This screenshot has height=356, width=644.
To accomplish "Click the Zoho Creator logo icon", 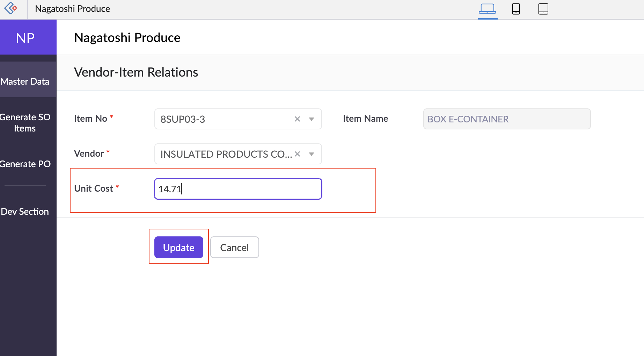I will tap(11, 8).
